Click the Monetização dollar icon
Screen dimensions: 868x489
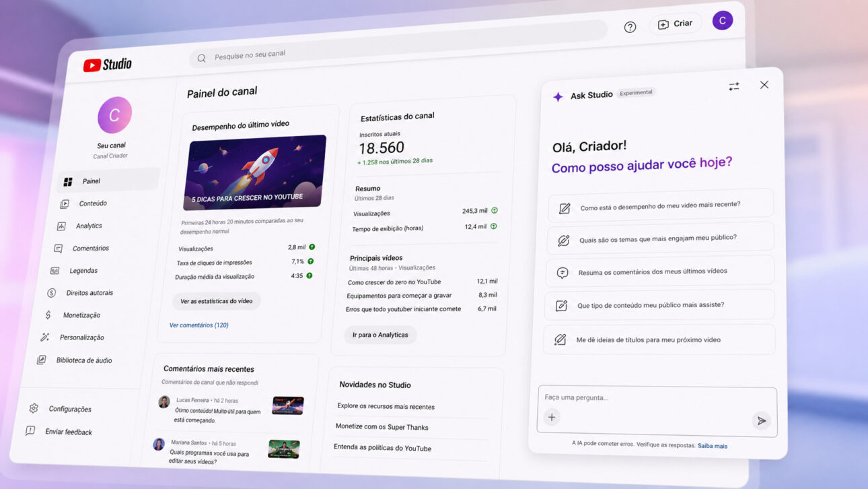[x=48, y=315]
